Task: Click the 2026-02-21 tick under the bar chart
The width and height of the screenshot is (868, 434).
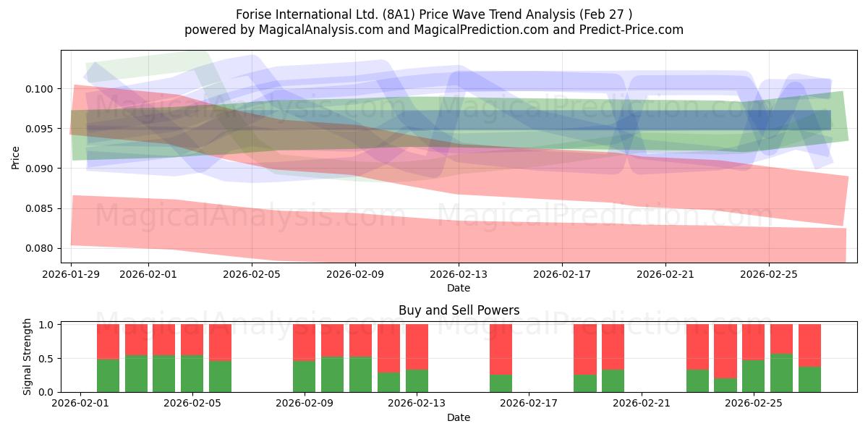Action: 642,403
